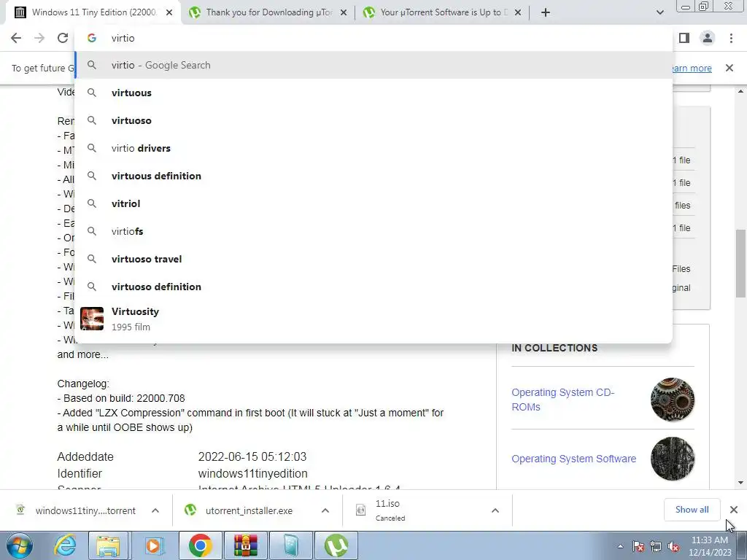The height and width of the screenshot is (560, 747).
Task: Click the Chrome taskbar icon
Action: click(200, 545)
